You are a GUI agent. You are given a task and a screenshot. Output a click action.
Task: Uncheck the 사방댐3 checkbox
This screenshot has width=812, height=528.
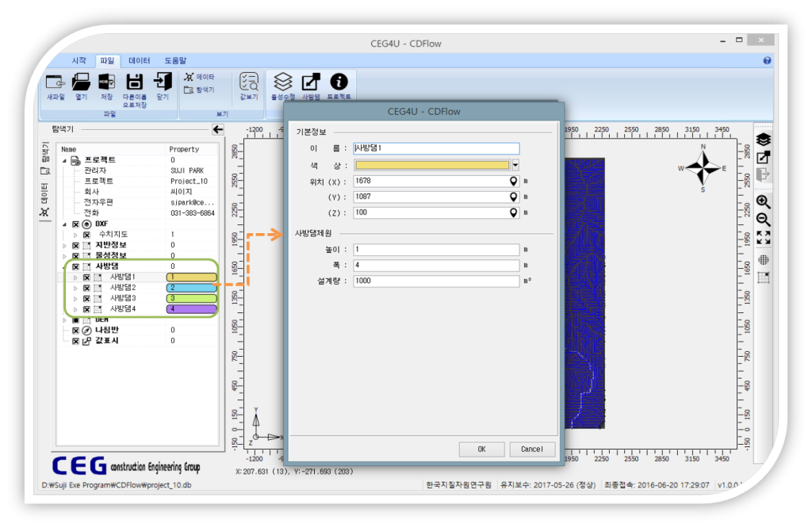click(86, 299)
